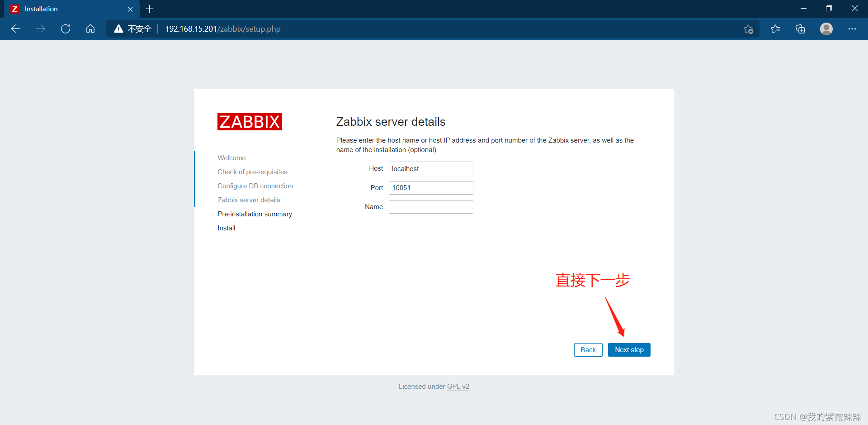The height and width of the screenshot is (425, 868).
Task: Select Pre-installation summary step
Action: pos(255,214)
